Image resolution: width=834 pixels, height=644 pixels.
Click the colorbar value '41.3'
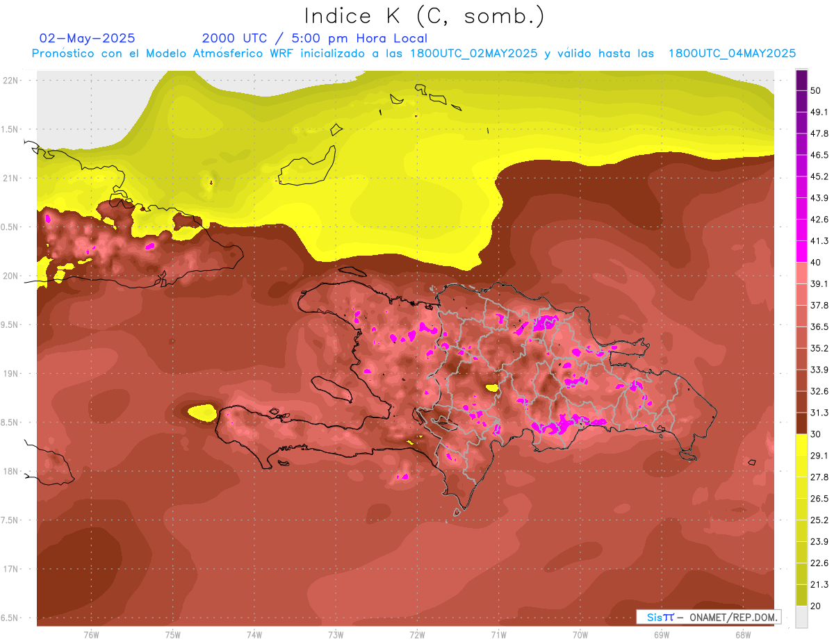[x=819, y=241]
